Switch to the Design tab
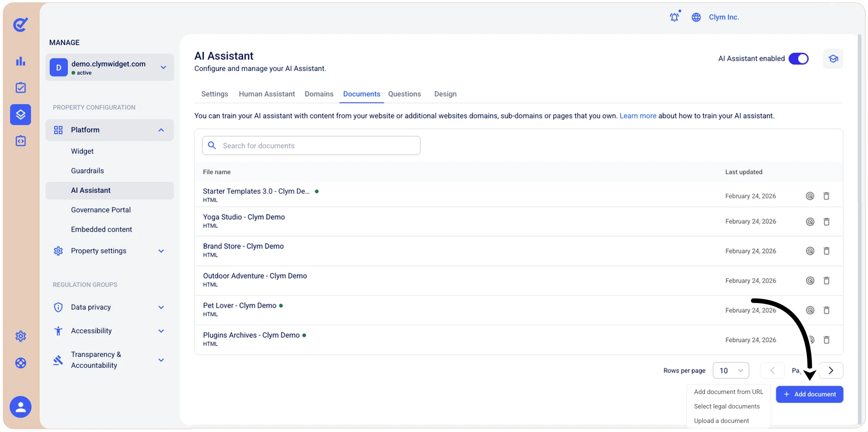This screenshot has width=868, height=432. (x=446, y=94)
